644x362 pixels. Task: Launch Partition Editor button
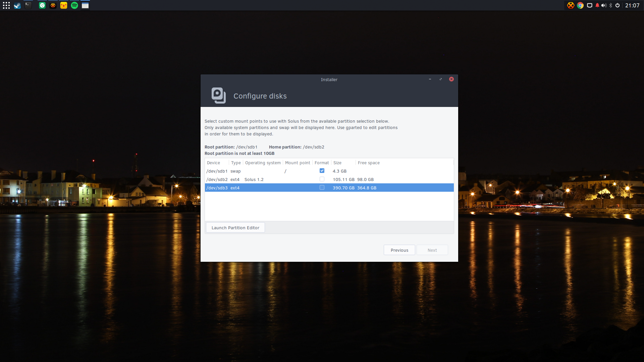tap(235, 228)
